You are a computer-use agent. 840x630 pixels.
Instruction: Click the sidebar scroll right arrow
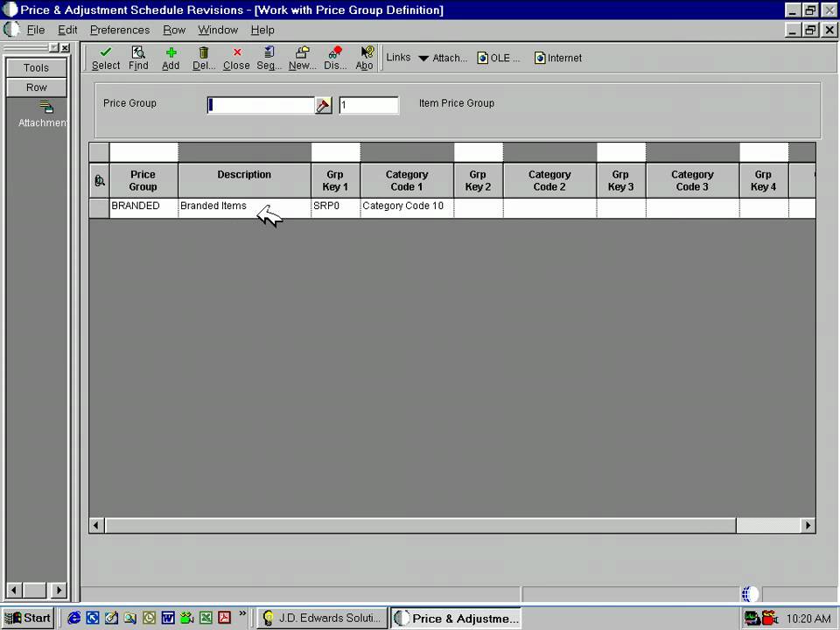tap(59, 591)
